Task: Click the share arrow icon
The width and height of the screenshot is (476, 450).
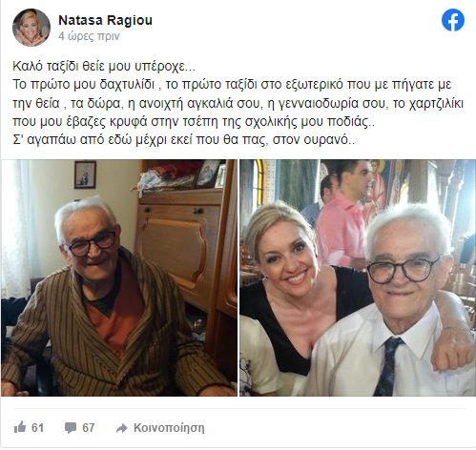Action: pos(121,428)
